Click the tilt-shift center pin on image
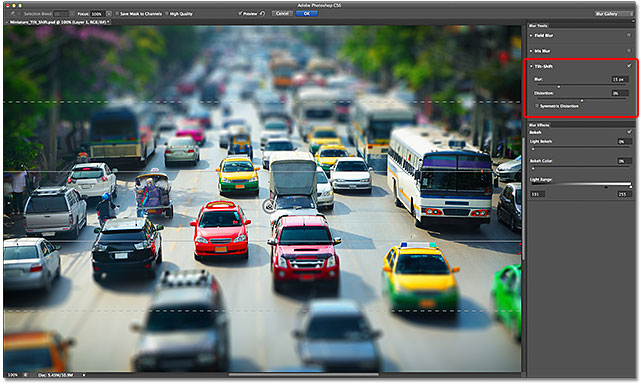The image size is (640, 383). [x=269, y=206]
